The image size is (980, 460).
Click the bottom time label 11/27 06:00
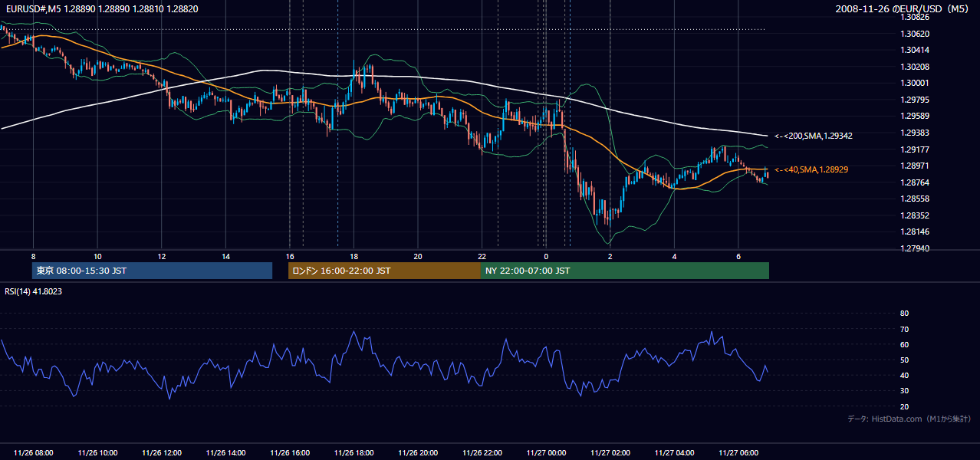[x=738, y=453]
